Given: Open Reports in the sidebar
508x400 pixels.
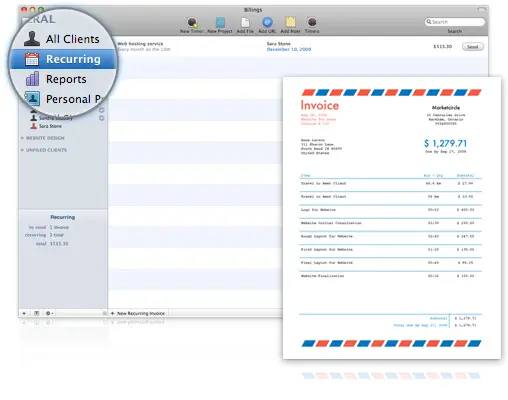Looking at the screenshot, I should click(62, 79).
